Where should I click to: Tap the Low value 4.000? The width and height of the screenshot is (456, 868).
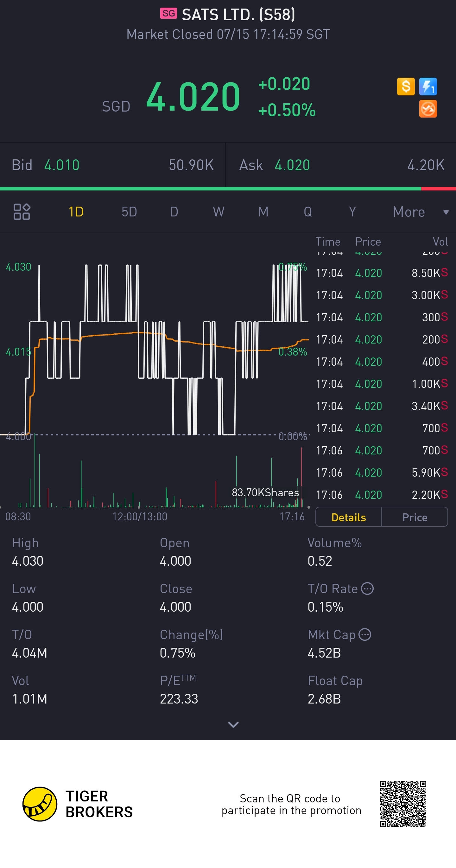[x=28, y=607]
